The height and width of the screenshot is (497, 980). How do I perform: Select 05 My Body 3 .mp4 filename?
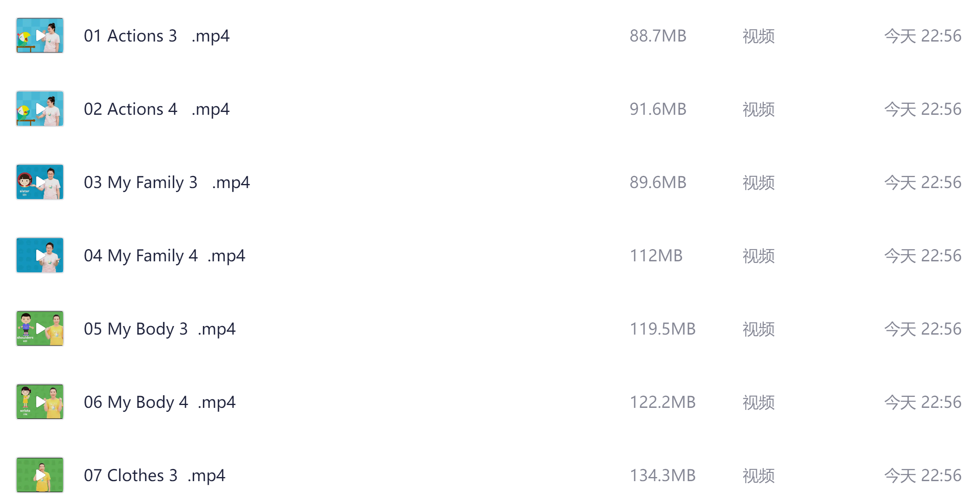click(159, 329)
